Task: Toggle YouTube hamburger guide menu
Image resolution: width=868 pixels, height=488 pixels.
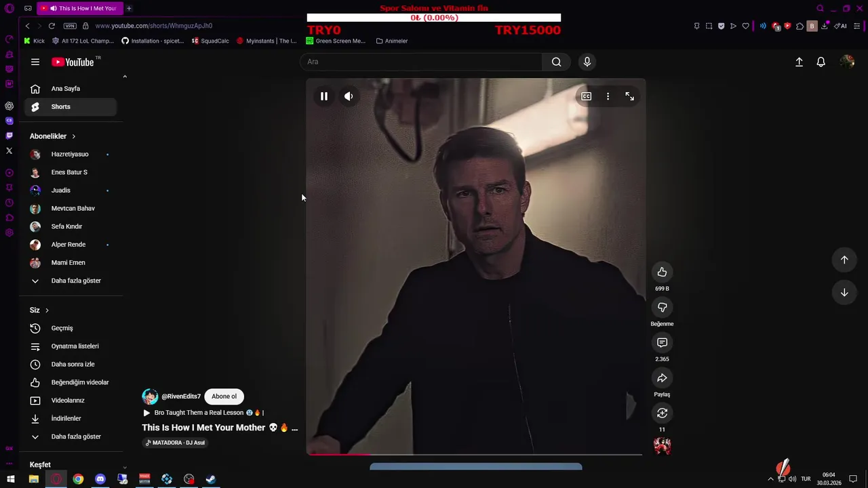Action: pyautogui.click(x=35, y=62)
